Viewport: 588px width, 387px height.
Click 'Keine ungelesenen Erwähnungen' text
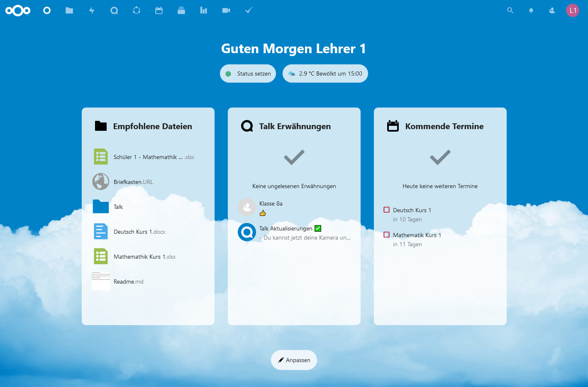tap(294, 186)
